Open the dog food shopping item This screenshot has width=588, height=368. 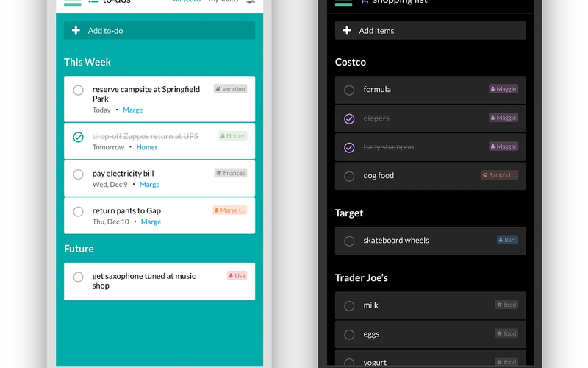click(x=431, y=176)
